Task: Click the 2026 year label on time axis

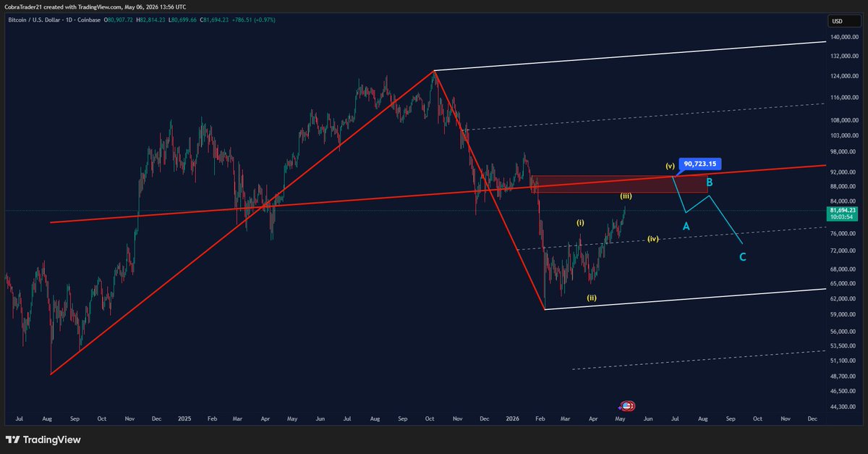Action: 512,419
